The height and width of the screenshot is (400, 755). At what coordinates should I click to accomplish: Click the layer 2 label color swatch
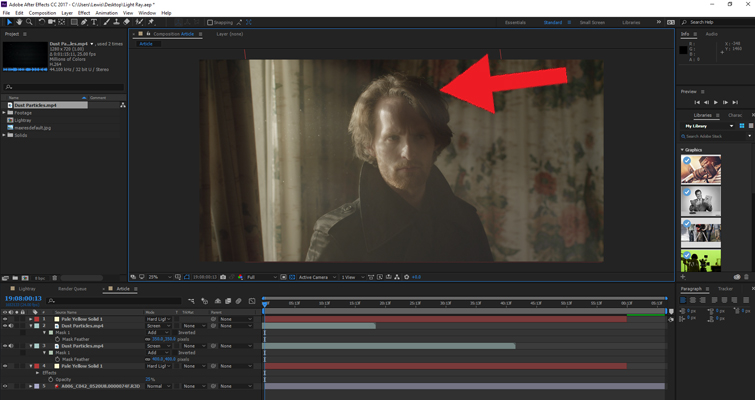coord(37,326)
